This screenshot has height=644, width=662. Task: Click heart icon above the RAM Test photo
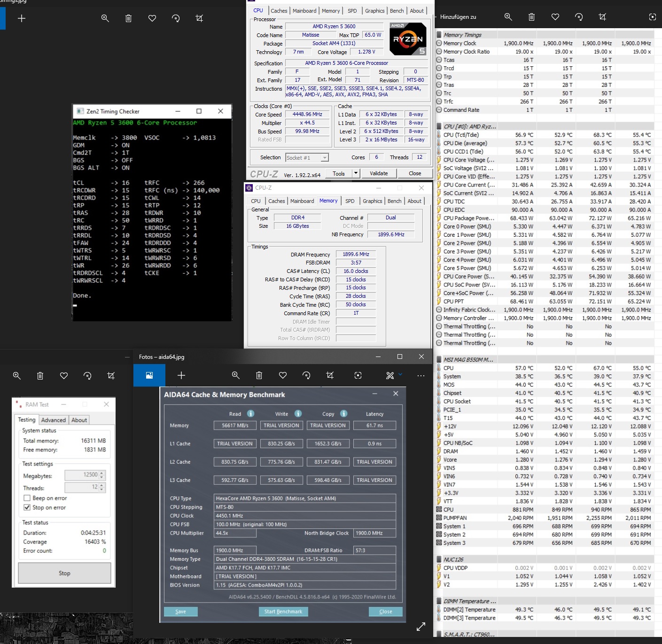[64, 375]
